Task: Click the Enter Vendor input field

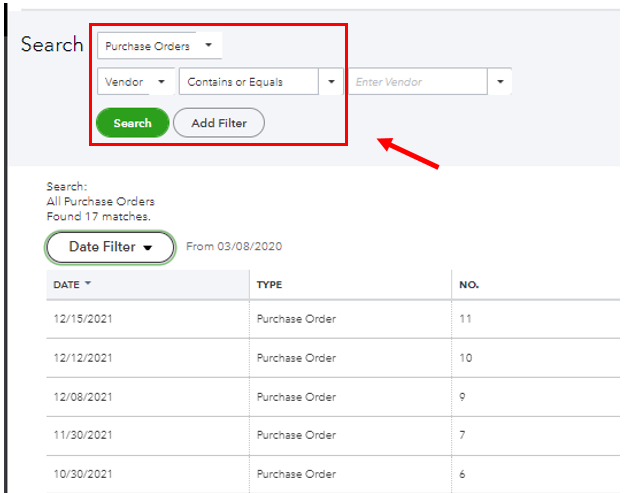Action: pos(417,82)
